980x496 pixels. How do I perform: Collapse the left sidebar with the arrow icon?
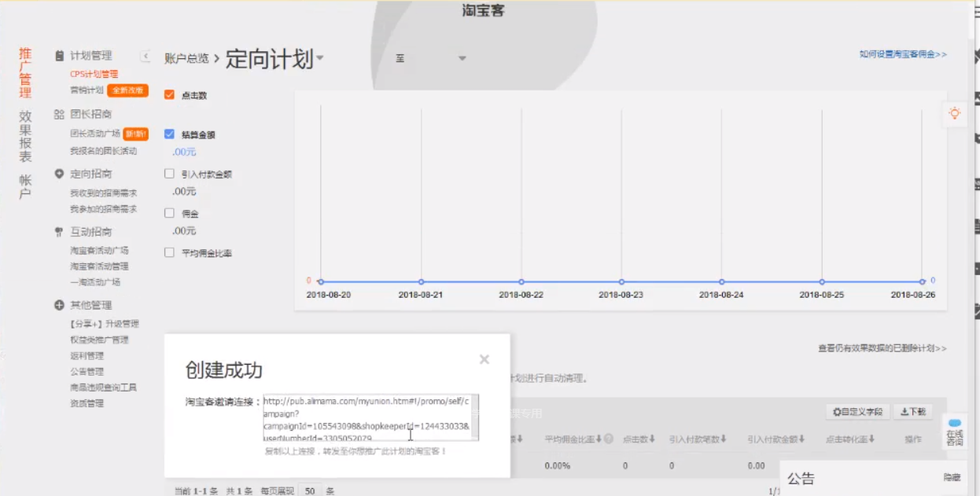click(x=146, y=56)
